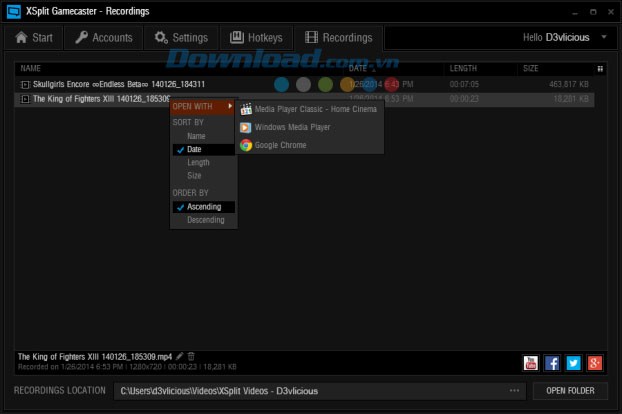Open the Start tab
Viewport: 622px width, 414px height.
pos(34,38)
